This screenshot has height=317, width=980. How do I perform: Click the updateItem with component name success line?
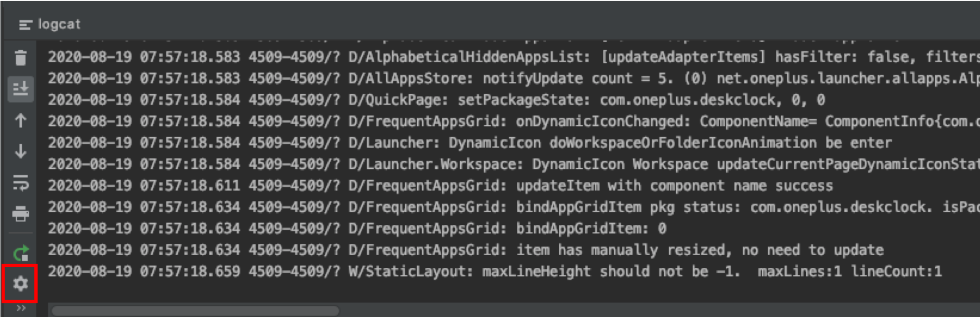[x=440, y=185]
